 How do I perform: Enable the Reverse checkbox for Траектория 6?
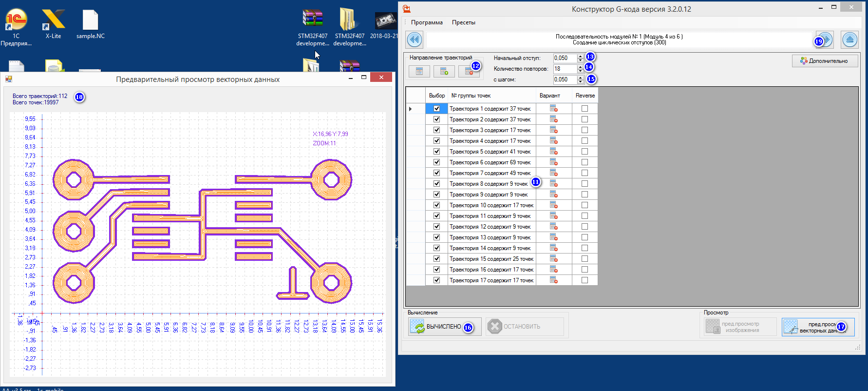[585, 162]
